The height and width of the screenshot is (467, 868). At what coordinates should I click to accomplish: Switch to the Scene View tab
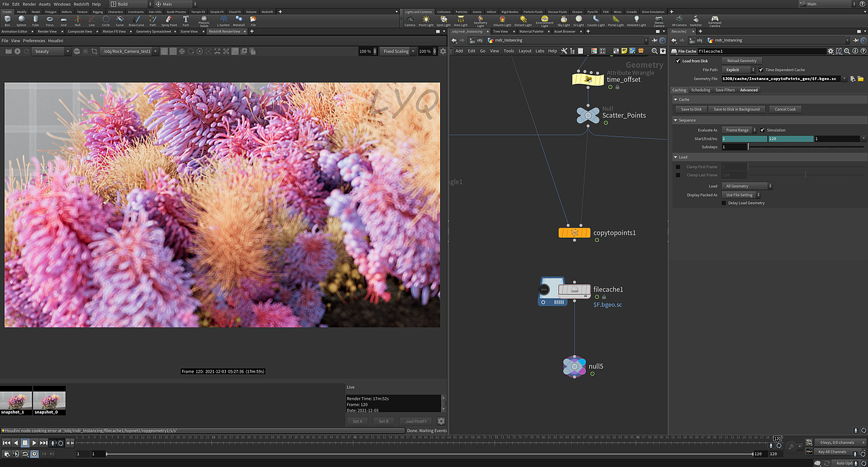pos(189,31)
